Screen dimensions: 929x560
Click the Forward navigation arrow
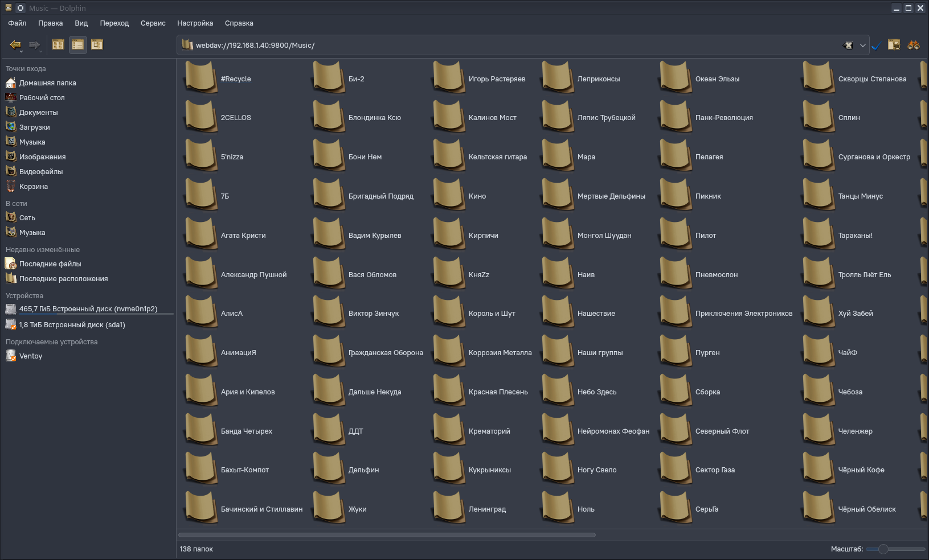(34, 44)
